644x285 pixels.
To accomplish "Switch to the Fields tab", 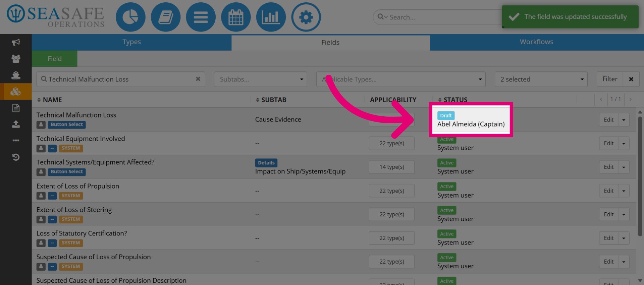I will coord(330,43).
